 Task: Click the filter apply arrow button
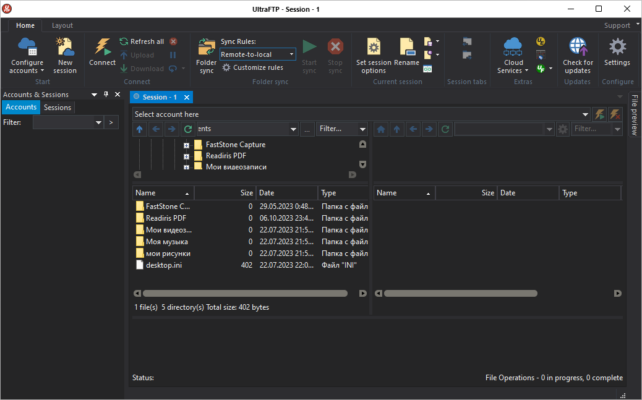111,122
